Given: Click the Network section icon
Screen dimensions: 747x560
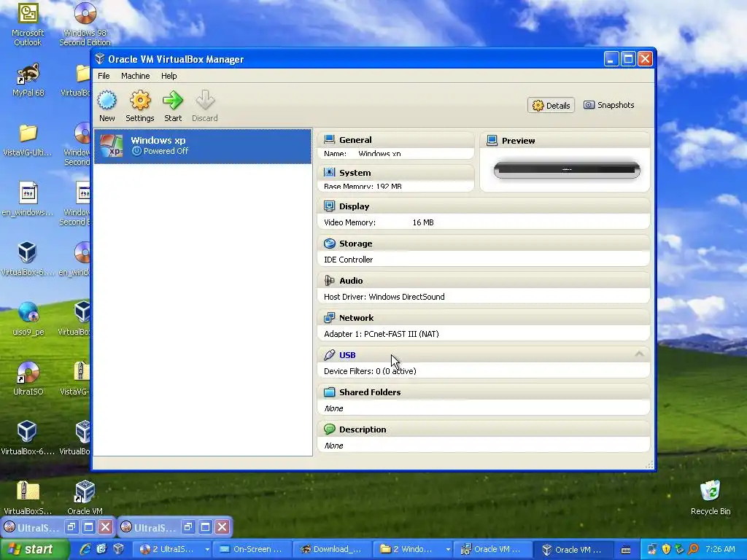Looking at the screenshot, I should (329, 318).
